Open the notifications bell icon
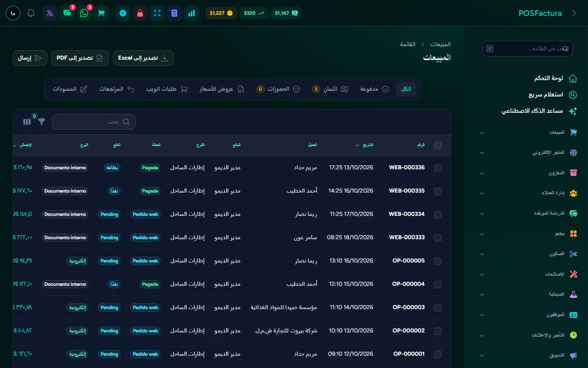Viewport: 588px width, 368px height. point(31,13)
